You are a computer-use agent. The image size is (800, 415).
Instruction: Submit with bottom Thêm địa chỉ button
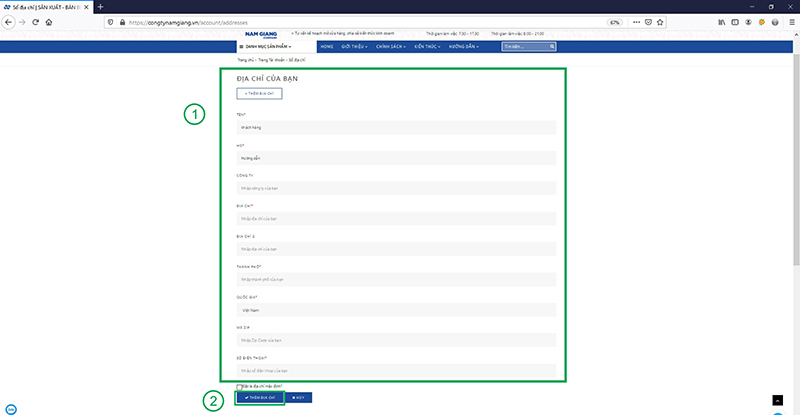point(260,398)
